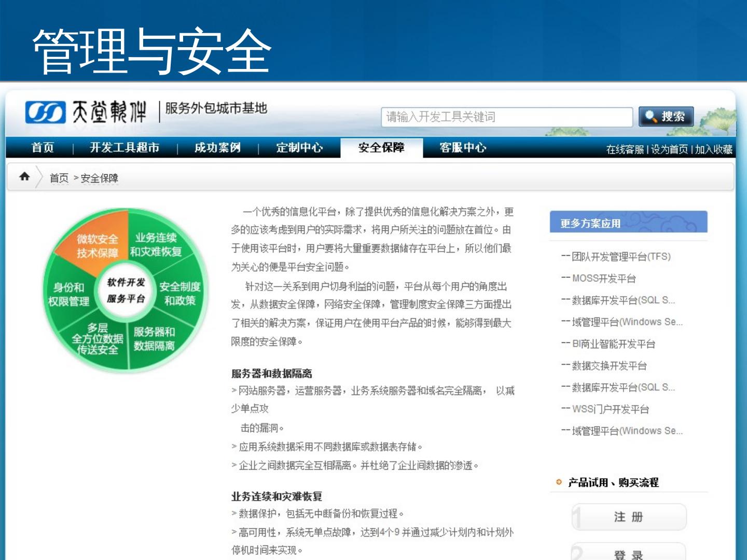Screen dimensions: 747x560
Task: Open the 首页 navigation menu item
Action: pos(43,148)
